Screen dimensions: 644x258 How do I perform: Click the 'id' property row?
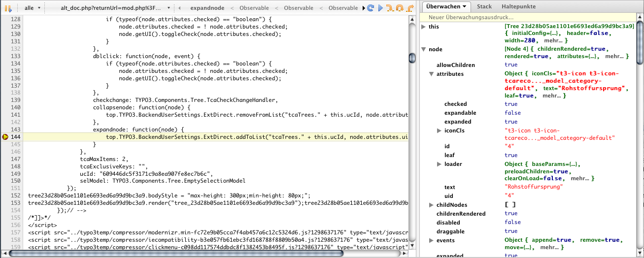(527, 146)
